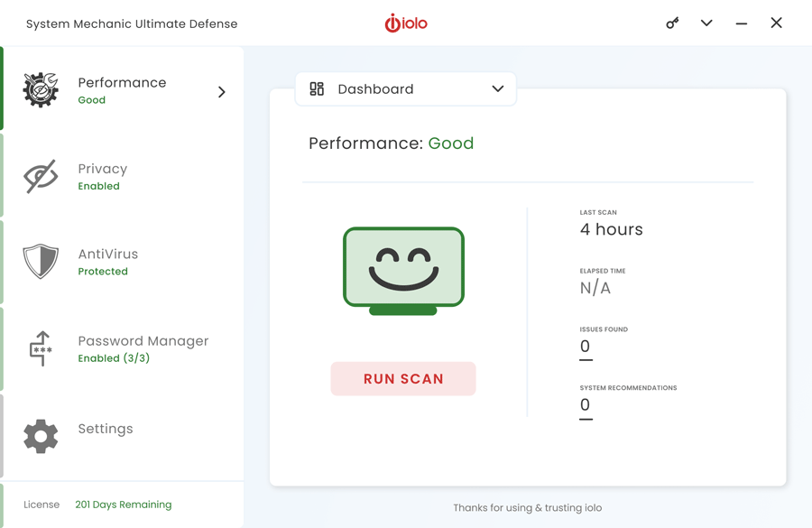The width and height of the screenshot is (812, 528).
Task: Click the License label
Action: 42,505
